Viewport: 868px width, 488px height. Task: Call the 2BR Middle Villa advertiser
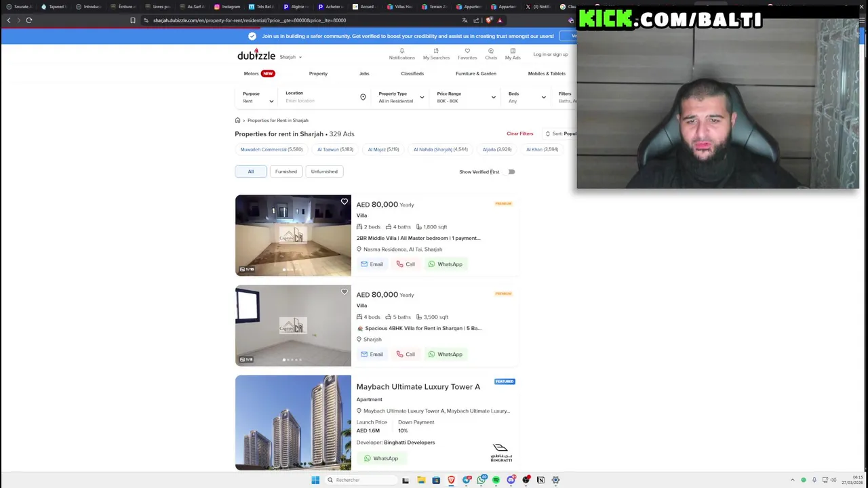click(x=406, y=264)
